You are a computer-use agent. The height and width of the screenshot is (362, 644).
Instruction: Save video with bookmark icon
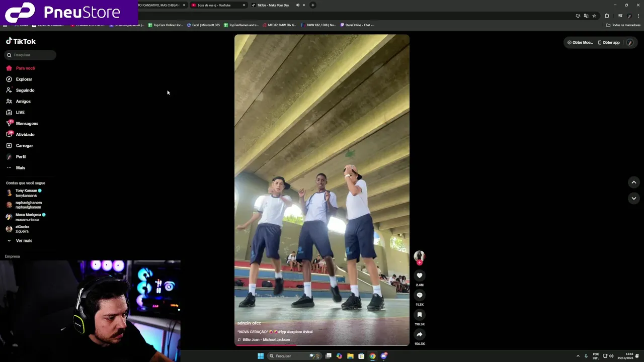click(x=419, y=314)
